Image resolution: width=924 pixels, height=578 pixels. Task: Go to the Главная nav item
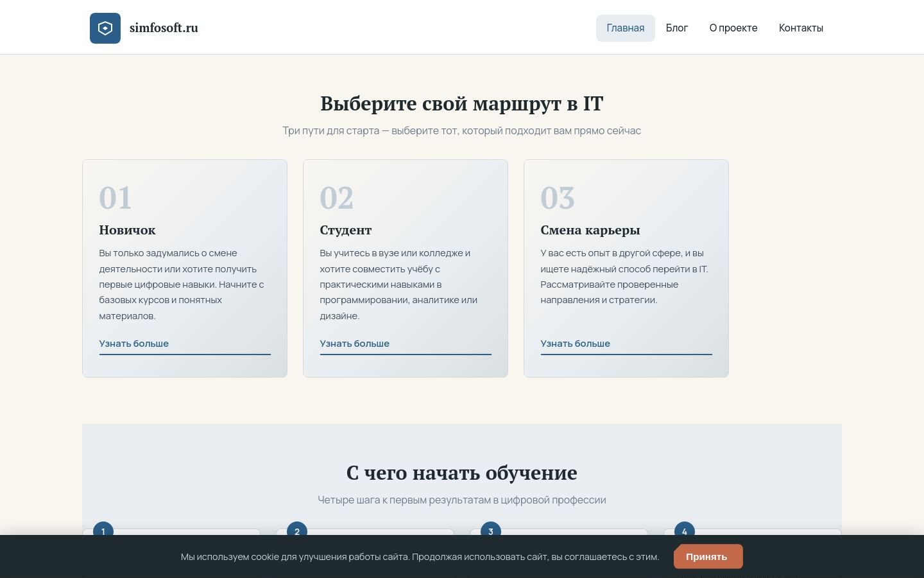tap(626, 28)
